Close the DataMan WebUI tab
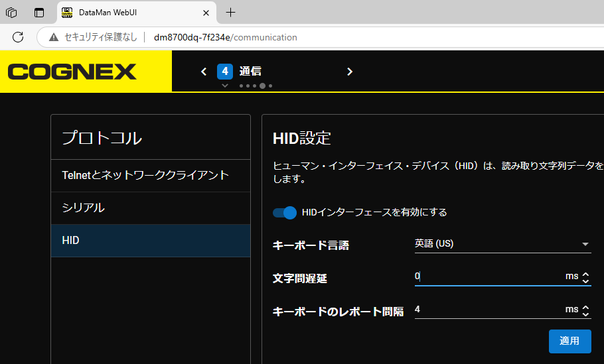The height and width of the screenshot is (364, 604). 206,13
